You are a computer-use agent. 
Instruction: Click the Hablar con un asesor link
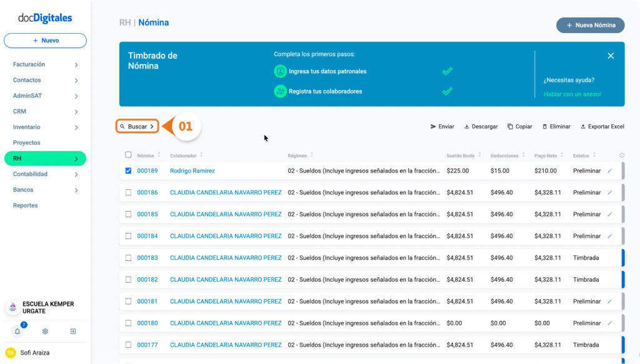click(572, 94)
